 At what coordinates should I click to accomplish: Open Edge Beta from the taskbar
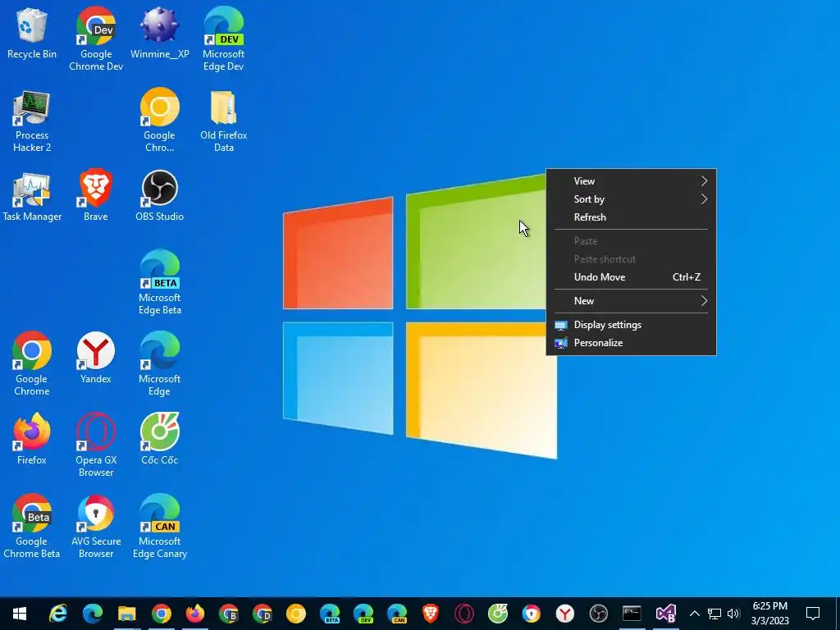point(330,614)
